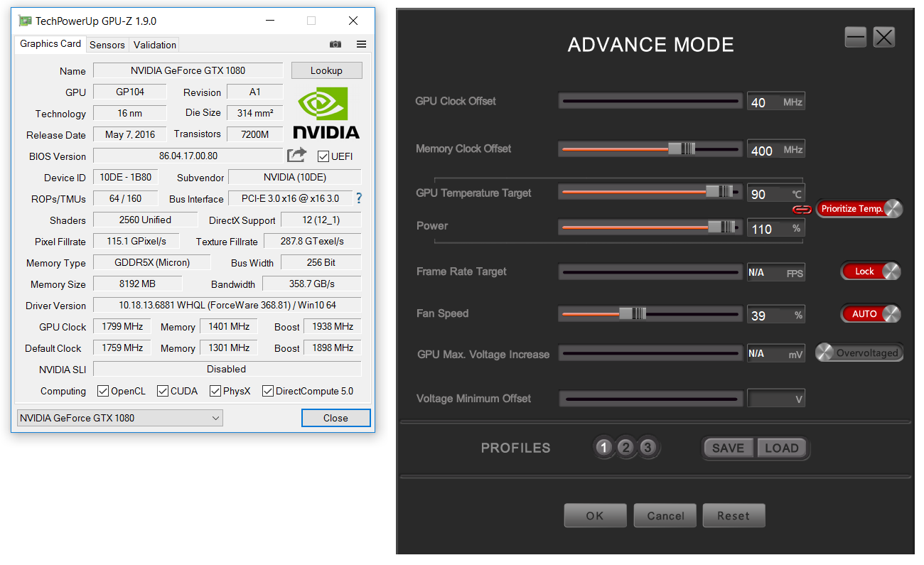
Task: Click the Memory Clock Offset 400 field
Action: (x=775, y=150)
